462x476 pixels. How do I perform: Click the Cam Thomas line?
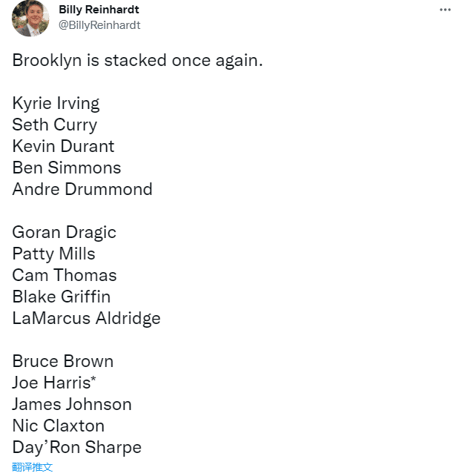click(x=65, y=275)
